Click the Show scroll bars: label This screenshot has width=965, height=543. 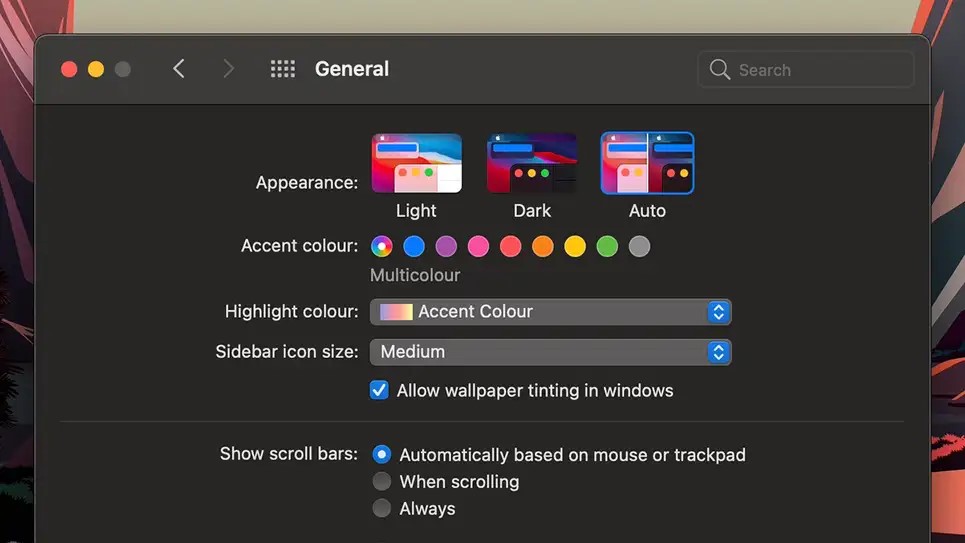coord(289,454)
